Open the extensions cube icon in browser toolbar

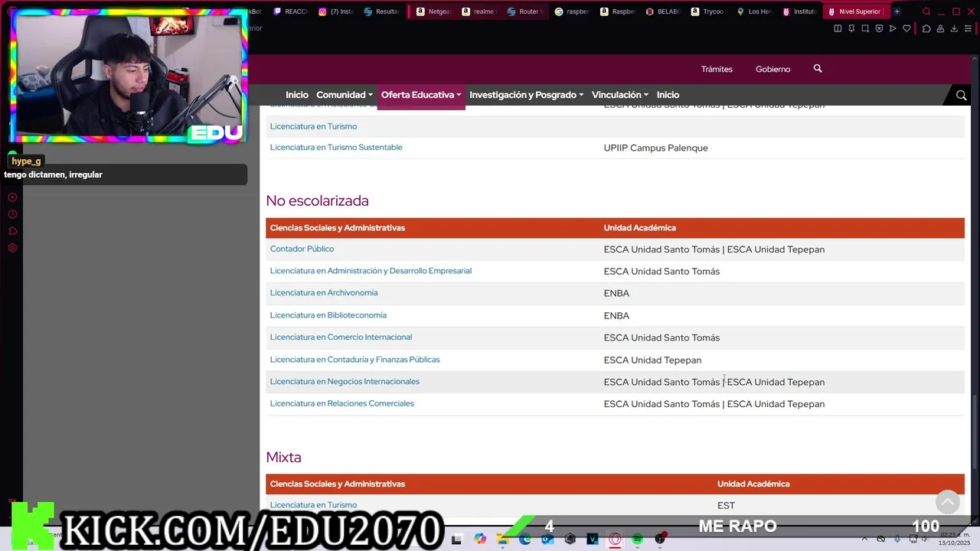926,28
